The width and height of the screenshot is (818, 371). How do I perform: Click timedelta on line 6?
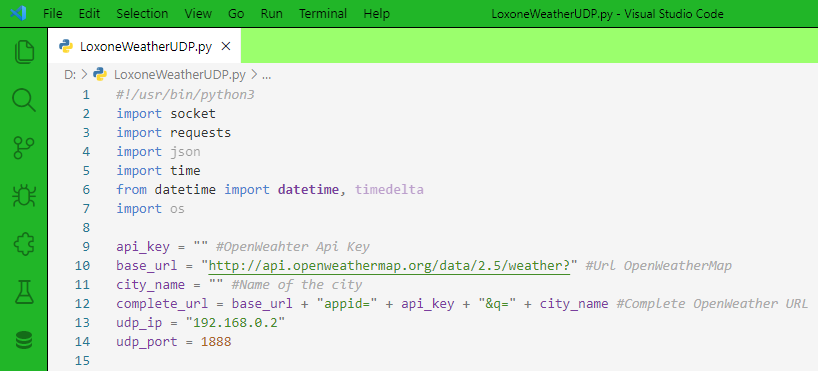pos(389,190)
